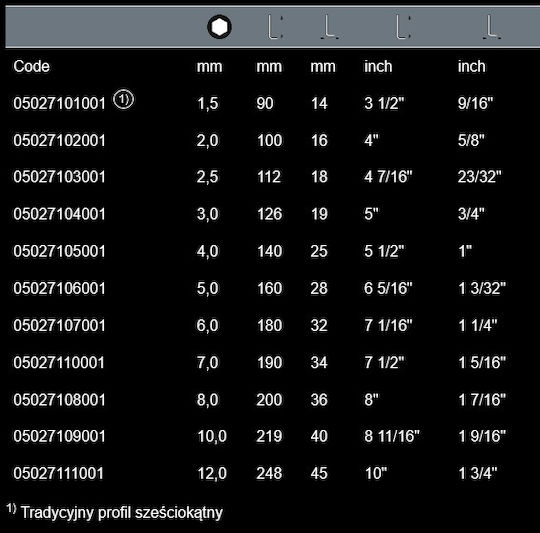Click the 4 7/16" length value
The width and height of the screenshot is (540, 533).
388,177
